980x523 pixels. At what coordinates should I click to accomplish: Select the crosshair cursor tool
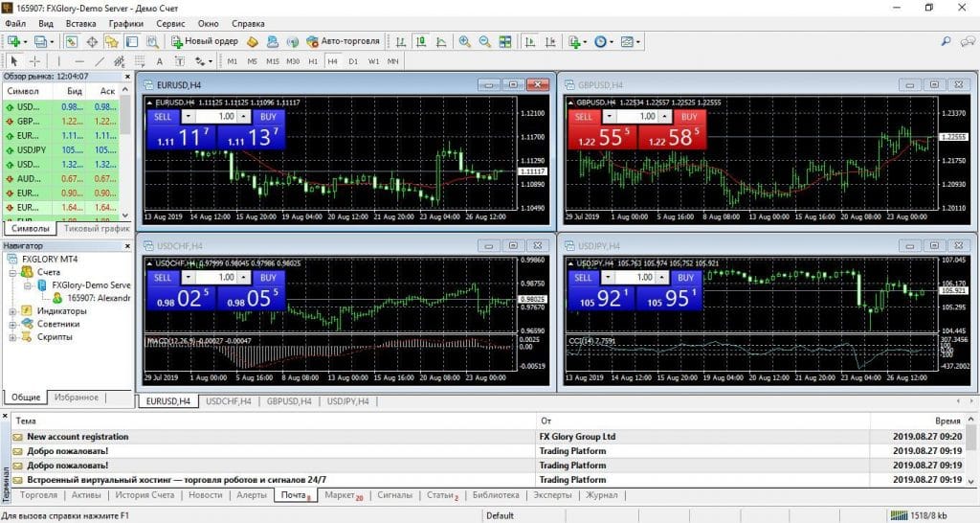[x=35, y=61]
